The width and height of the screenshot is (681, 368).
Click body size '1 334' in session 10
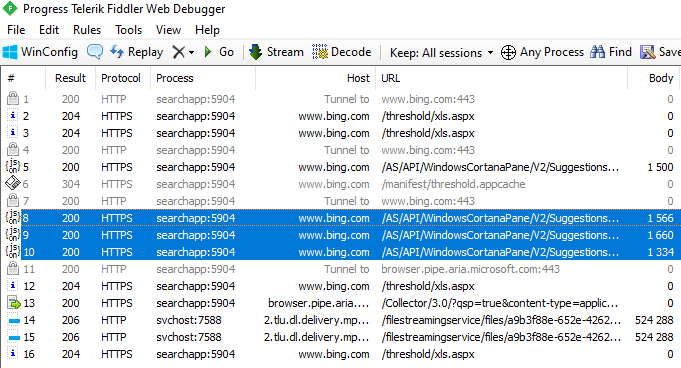pos(660,252)
